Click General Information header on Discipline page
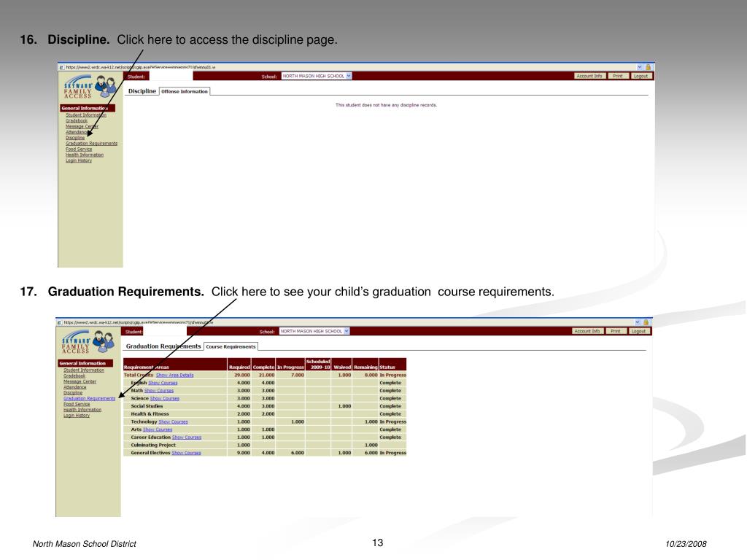 pyautogui.click(x=88, y=108)
